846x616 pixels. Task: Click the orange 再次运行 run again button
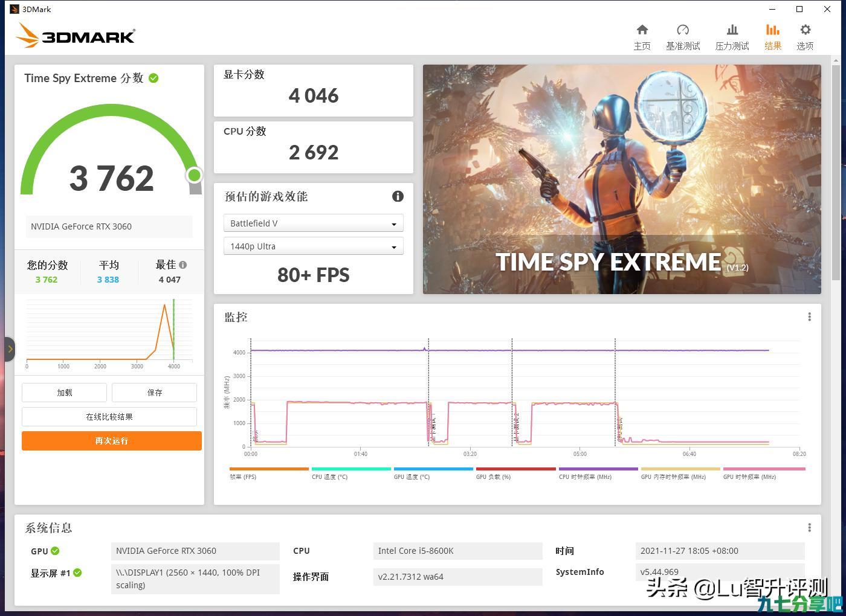coord(112,441)
